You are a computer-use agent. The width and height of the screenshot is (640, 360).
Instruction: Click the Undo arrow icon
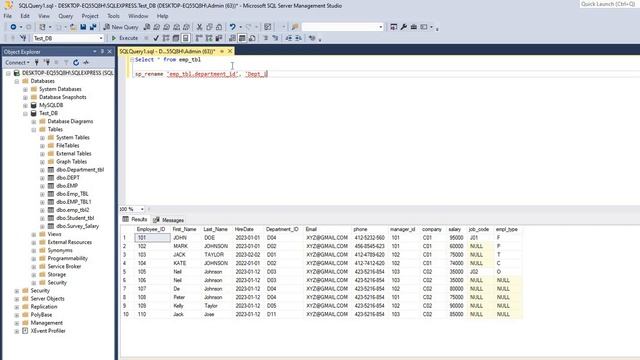pyautogui.click(x=232, y=27)
